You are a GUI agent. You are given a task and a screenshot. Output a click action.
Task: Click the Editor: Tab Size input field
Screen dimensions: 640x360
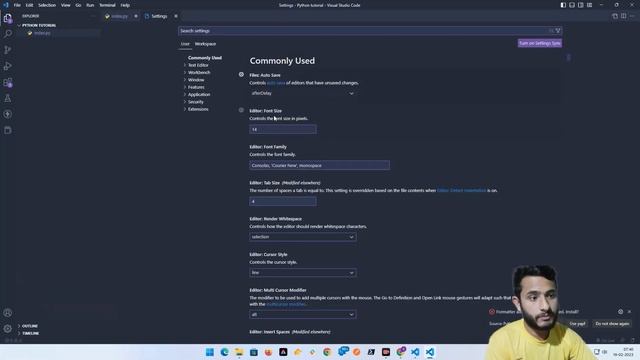283,201
